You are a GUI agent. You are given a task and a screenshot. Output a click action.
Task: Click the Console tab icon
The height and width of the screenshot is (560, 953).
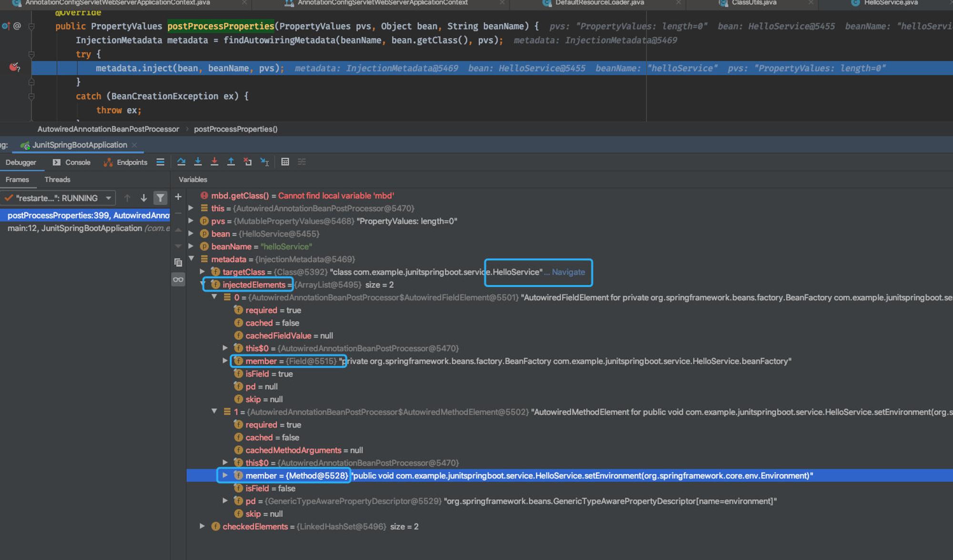[x=56, y=162]
